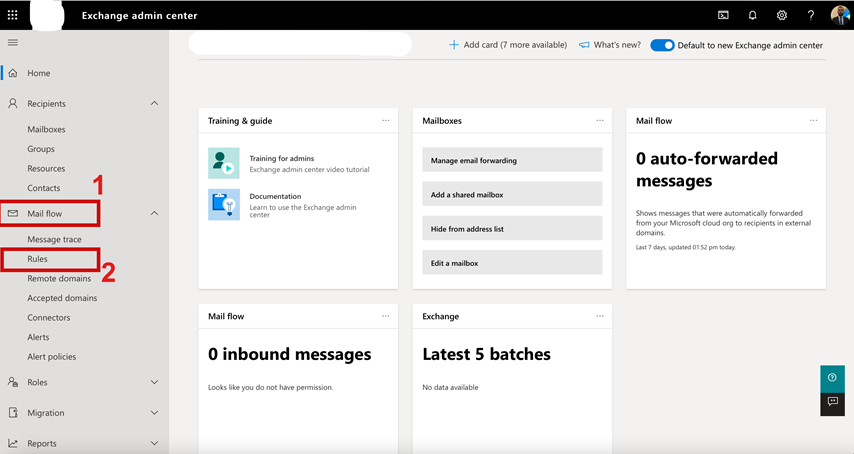Click the What's new megaphone icon
Screen dimensions: 854x454
point(584,45)
